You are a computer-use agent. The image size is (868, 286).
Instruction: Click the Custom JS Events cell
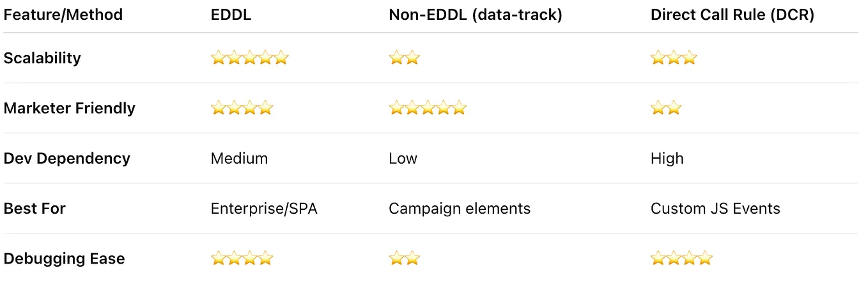pos(715,209)
